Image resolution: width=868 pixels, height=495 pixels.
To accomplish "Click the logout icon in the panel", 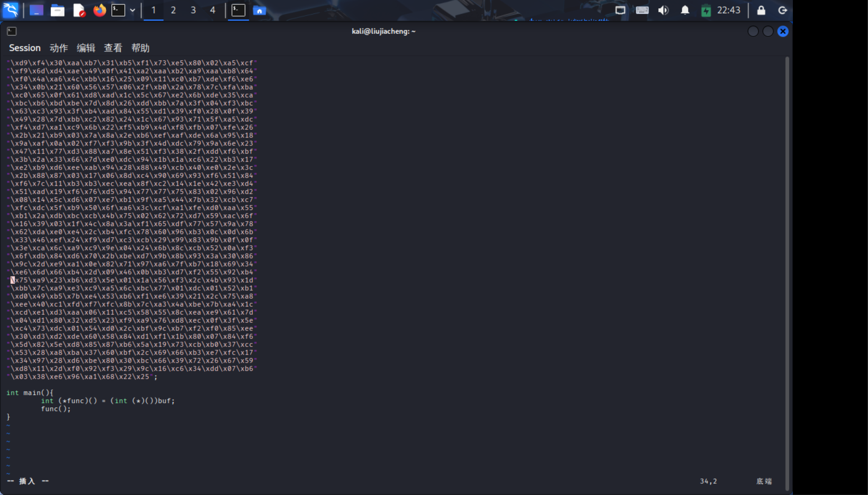I will [x=783, y=10].
